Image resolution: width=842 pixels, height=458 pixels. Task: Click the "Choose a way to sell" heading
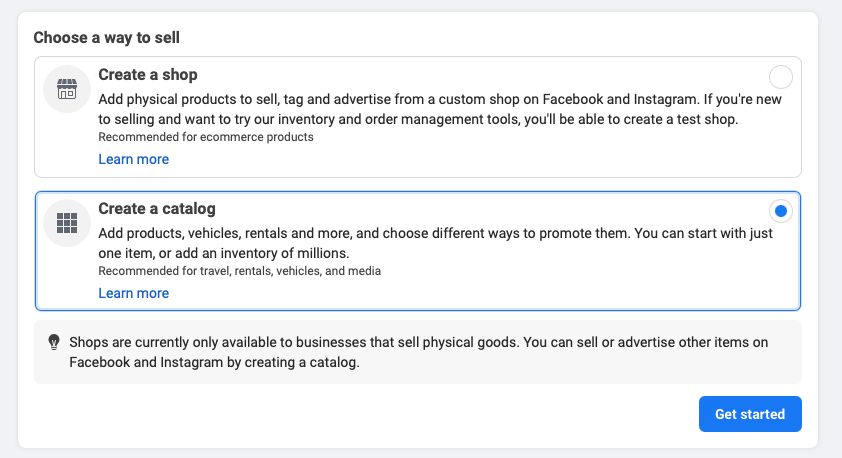113,38
